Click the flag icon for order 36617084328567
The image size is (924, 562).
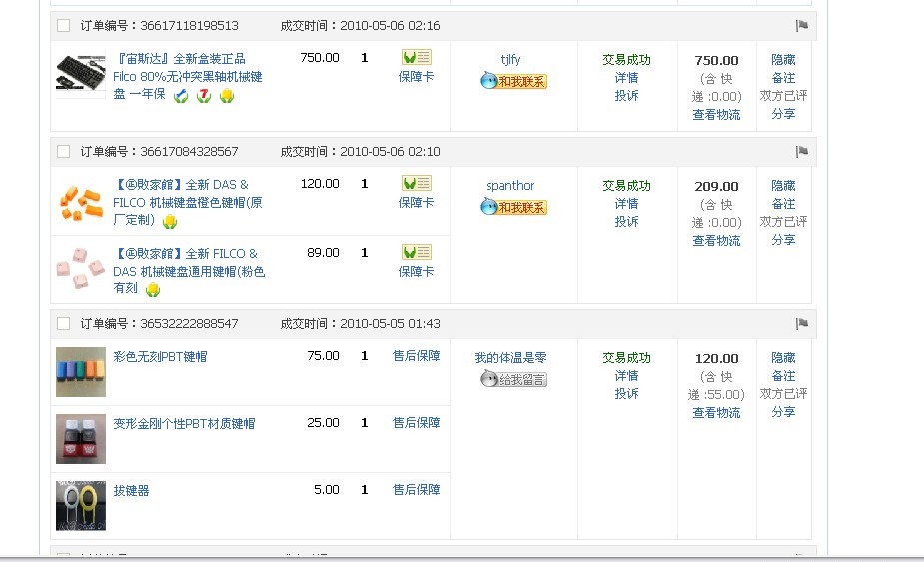[x=801, y=152]
